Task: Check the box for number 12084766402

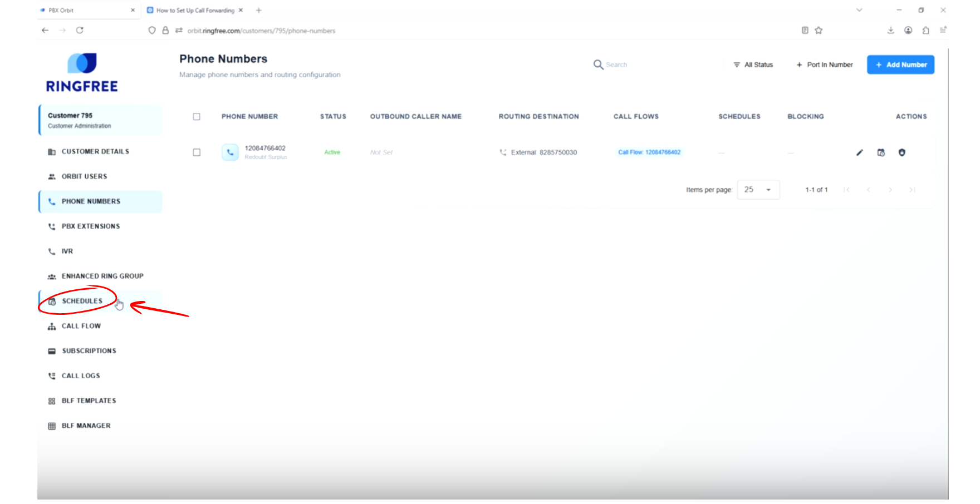Action: (x=197, y=152)
